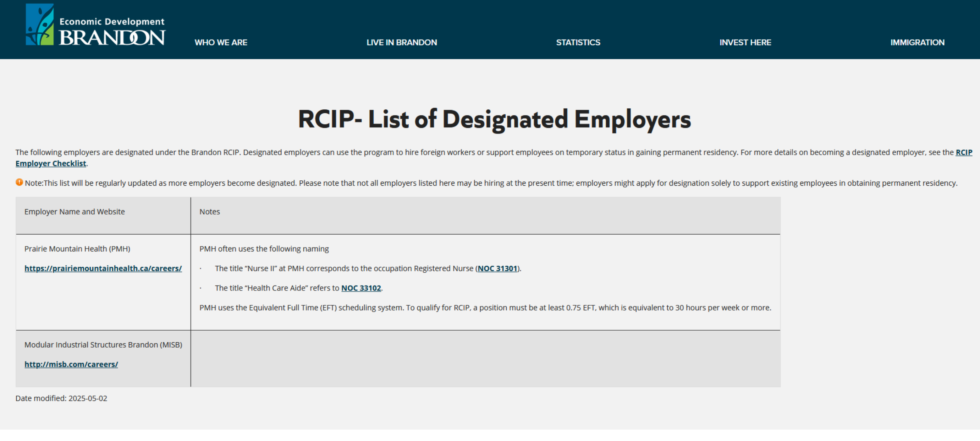
Task: Open the INVEST HERE menu
Action: 745,42
